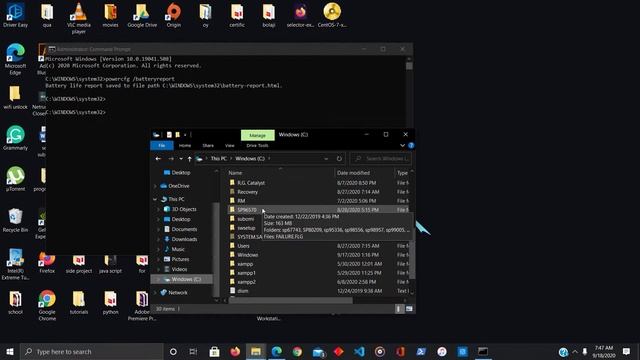640x360 pixels.
Task: Expand the Network node in navigation pane
Action: 155,293
